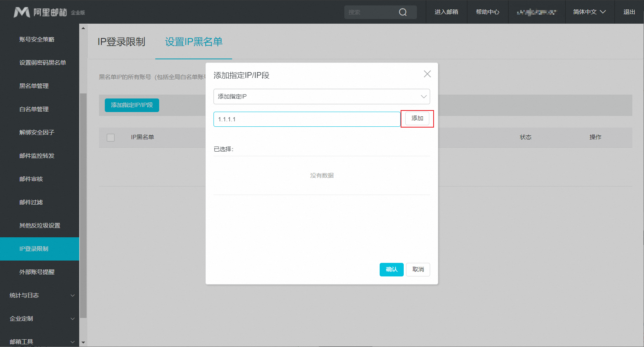644x347 pixels.
Task: Cancel the dialog with 取消
Action: coord(418,269)
